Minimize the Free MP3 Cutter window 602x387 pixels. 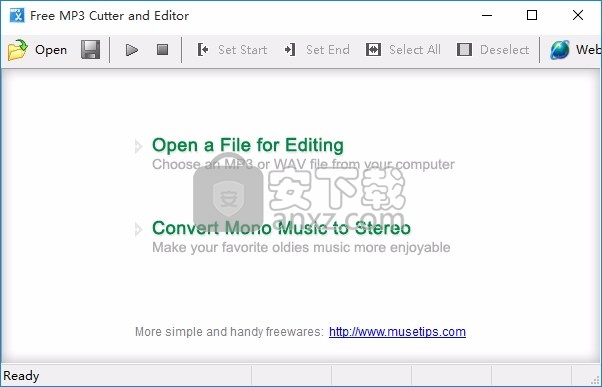[x=487, y=15]
